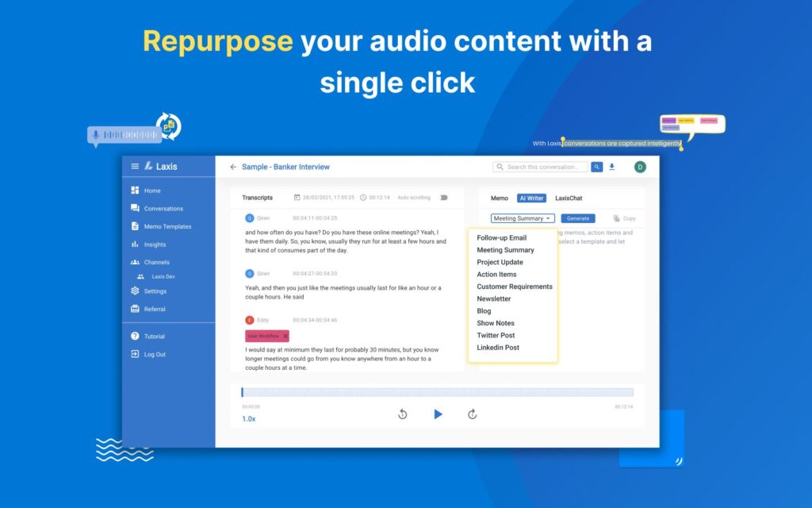Click the clock duration icon in Transcripts

363,198
